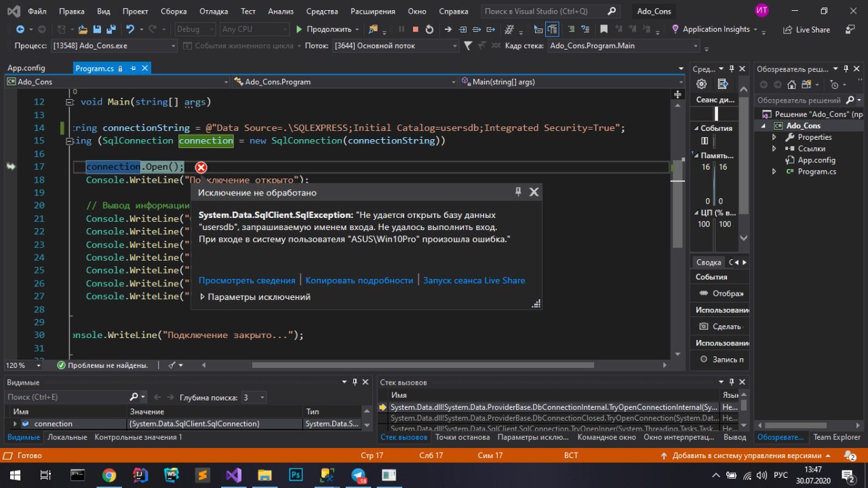Image resolution: width=868 pixels, height=488 pixels.
Task: Open the Ado_Cons.Program class dropdown
Action: tap(344, 81)
